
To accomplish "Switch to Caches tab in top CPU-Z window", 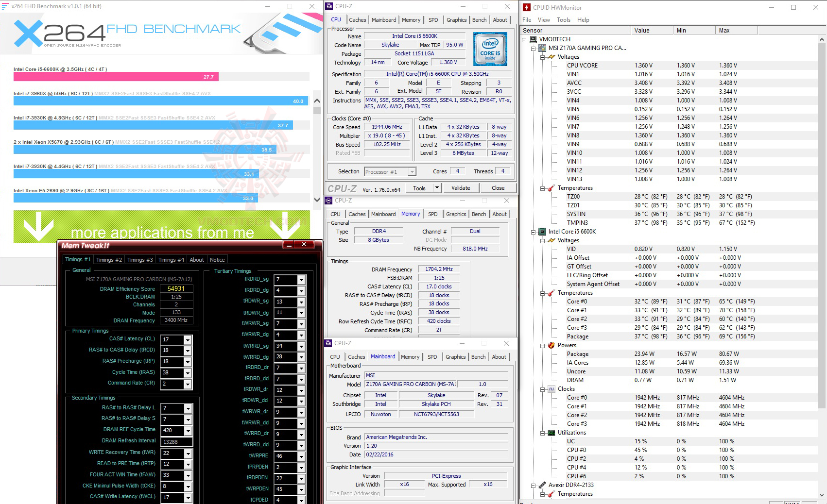I will 357,20.
